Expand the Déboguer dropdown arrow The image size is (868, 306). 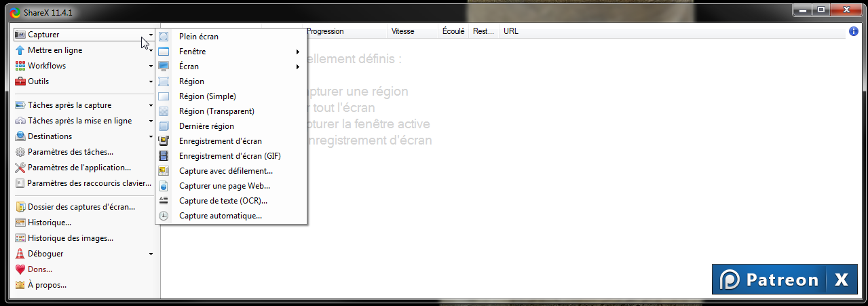pyautogui.click(x=151, y=254)
